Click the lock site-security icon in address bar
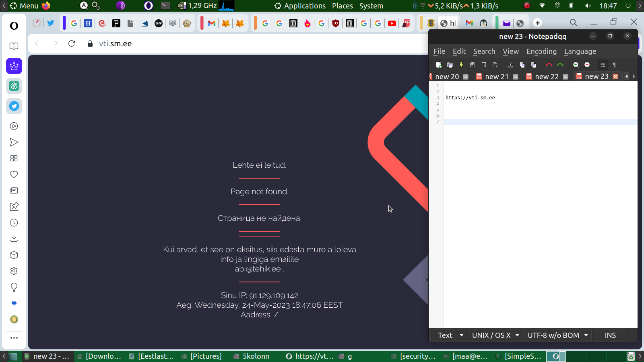Screen dimensions: 644x362 [x=90, y=43]
